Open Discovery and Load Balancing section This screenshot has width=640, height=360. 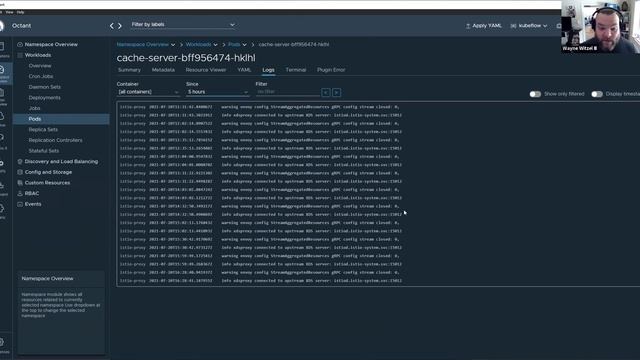point(61,162)
